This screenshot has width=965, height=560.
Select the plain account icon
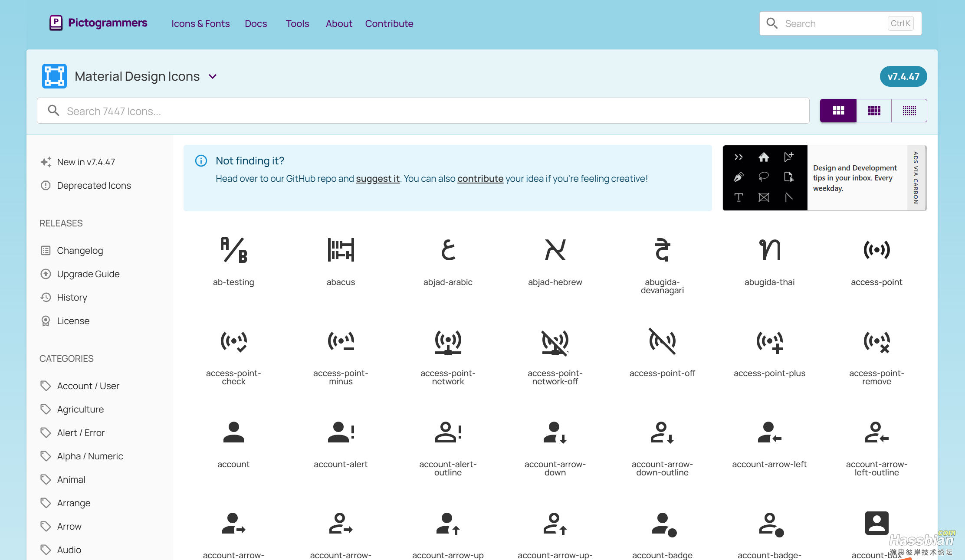(x=233, y=432)
